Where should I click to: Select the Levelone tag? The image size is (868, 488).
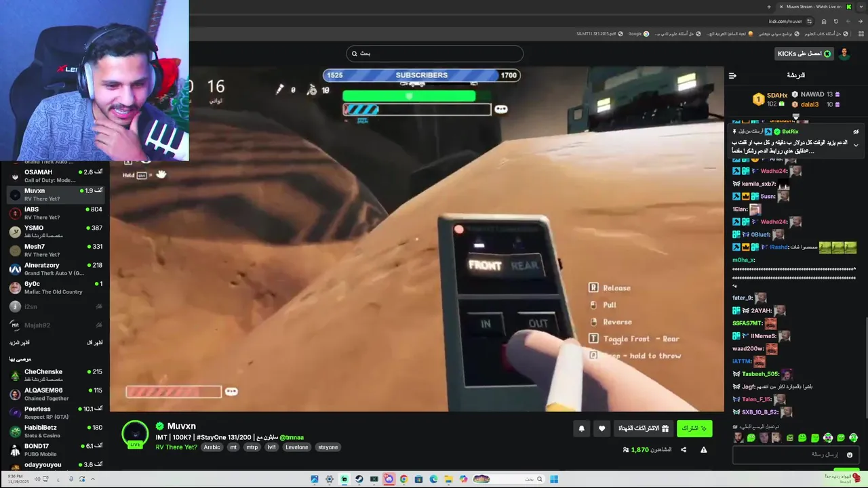(296, 447)
